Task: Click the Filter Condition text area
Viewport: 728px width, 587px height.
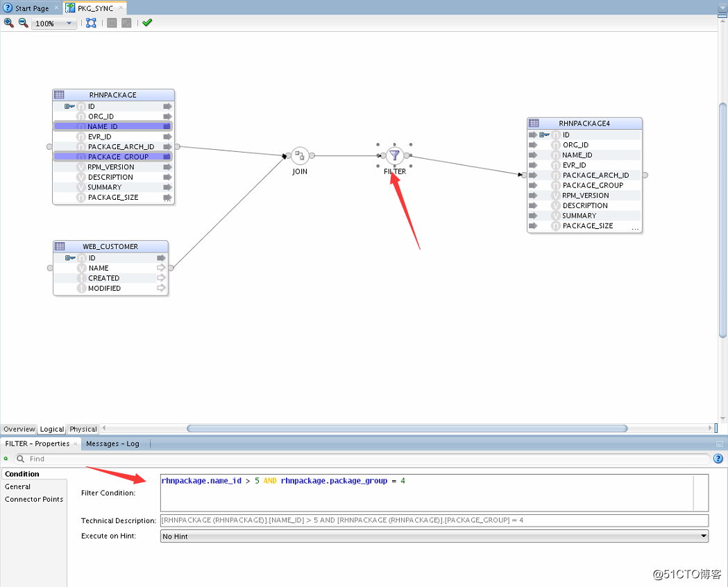Action: pos(434,493)
